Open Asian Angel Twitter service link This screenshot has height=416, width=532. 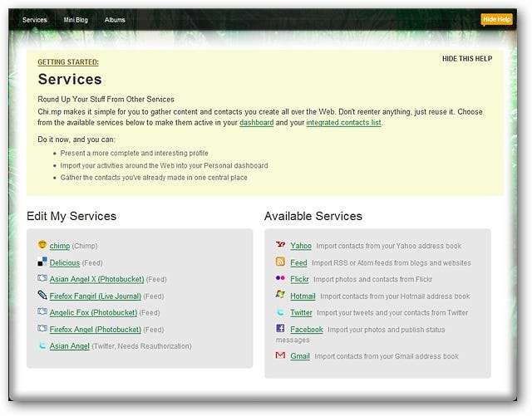[x=70, y=345]
